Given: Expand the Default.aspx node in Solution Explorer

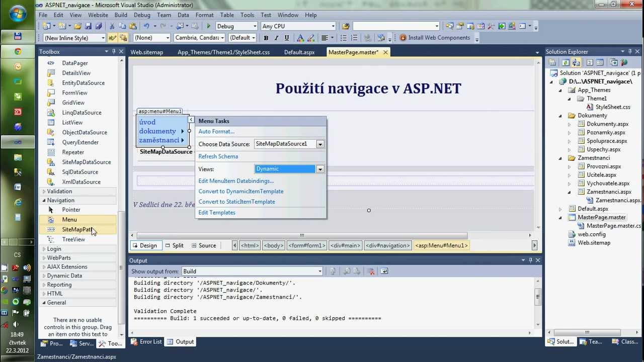Looking at the screenshot, I should click(560, 209).
